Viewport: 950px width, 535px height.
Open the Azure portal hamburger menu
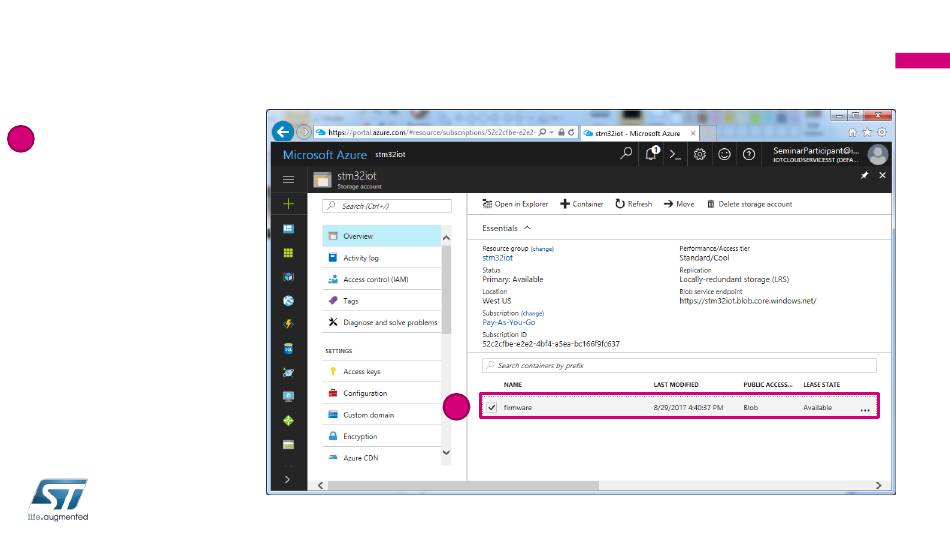click(288, 179)
